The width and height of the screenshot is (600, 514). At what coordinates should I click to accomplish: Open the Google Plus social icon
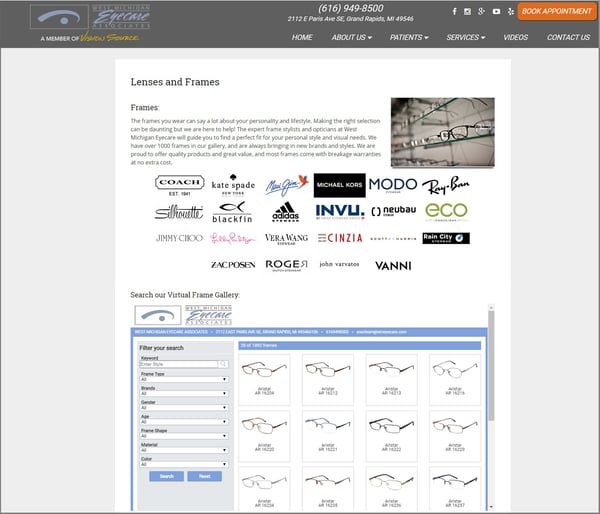481,11
